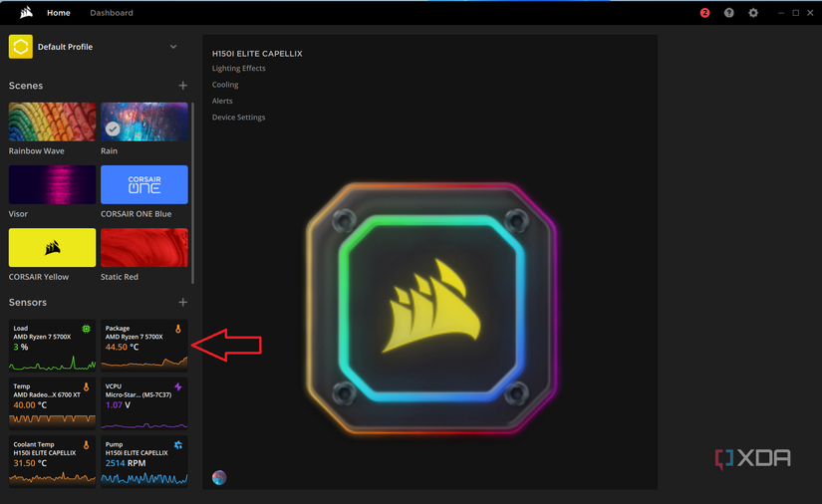Screen dimensions: 822x504
Task: Select the H150I ELITE CAPELLIX device title
Action: (257, 54)
